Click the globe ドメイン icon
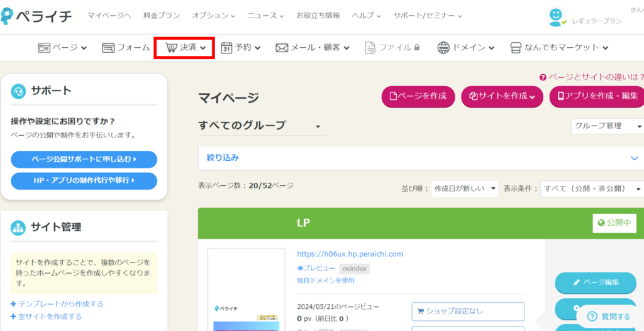Image resolution: width=644 pixels, height=331 pixels. [443, 48]
